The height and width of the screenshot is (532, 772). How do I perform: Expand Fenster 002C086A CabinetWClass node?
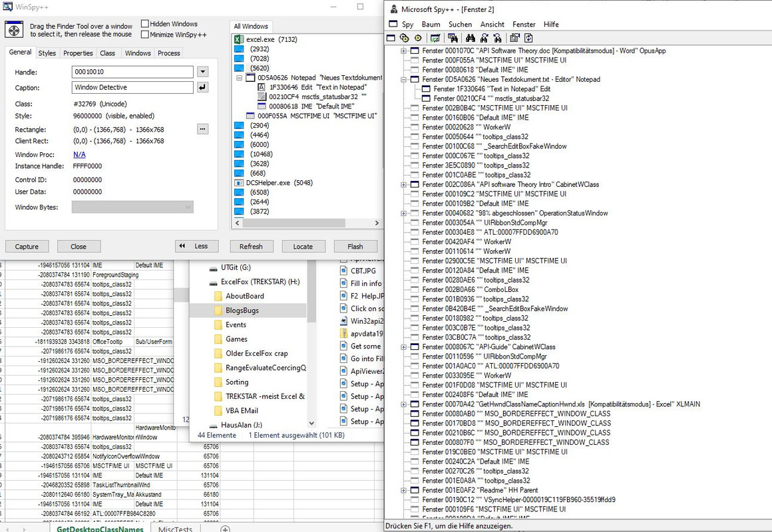coord(403,185)
